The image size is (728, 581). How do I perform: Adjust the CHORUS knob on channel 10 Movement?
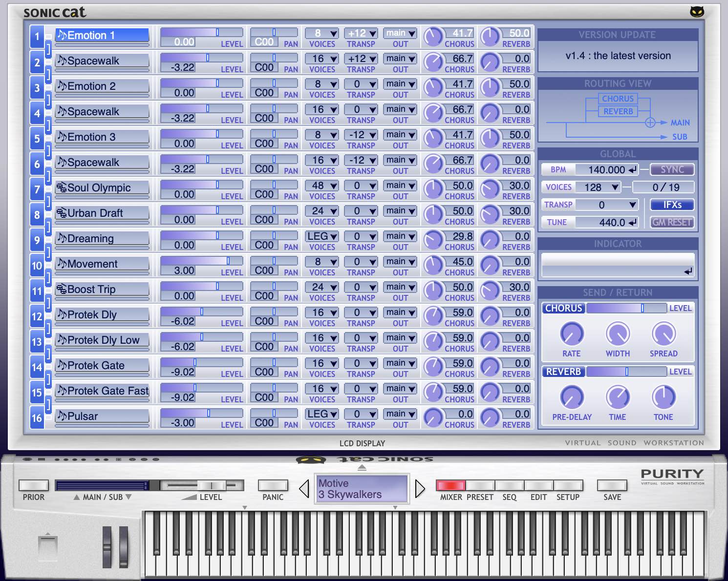pos(433,265)
